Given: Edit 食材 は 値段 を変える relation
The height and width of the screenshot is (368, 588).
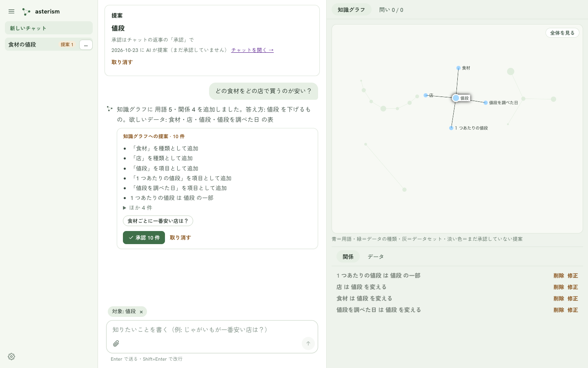Looking at the screenshot, I should tap(572, 298).
